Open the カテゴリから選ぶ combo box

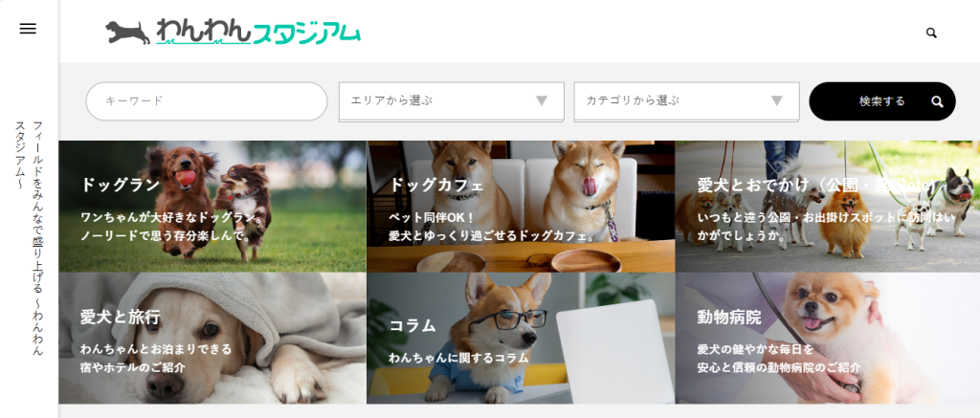point(686,101)
